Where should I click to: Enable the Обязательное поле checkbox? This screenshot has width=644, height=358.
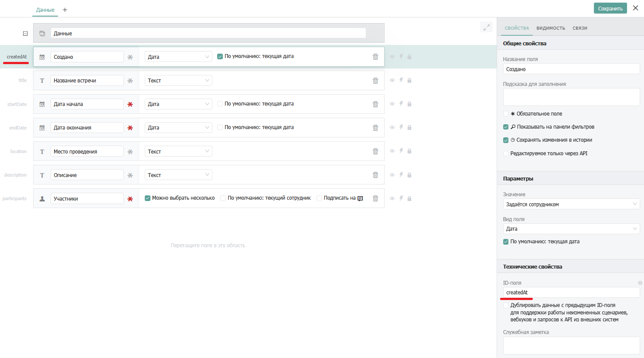[x=506, y=114]
